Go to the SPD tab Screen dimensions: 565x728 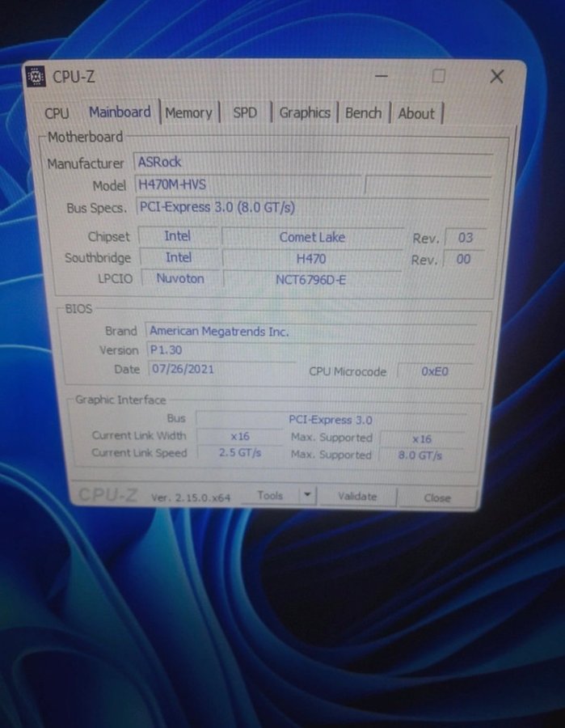click(x=244, y=113)
